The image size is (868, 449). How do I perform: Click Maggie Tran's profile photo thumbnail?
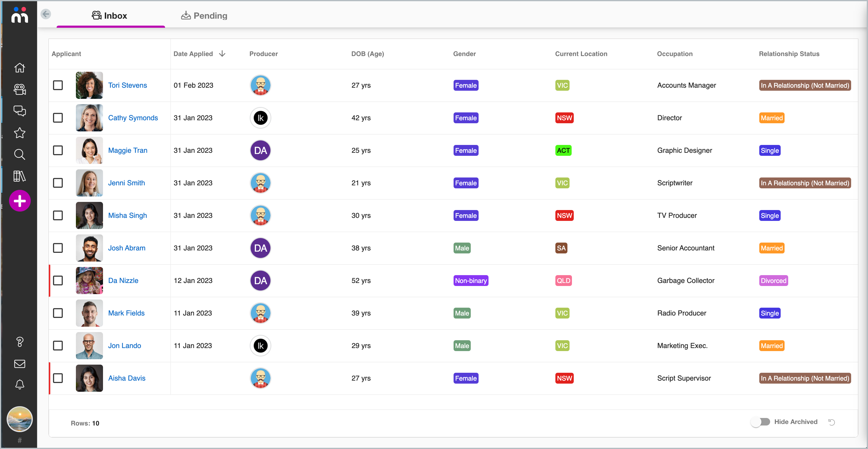point(89,150)
